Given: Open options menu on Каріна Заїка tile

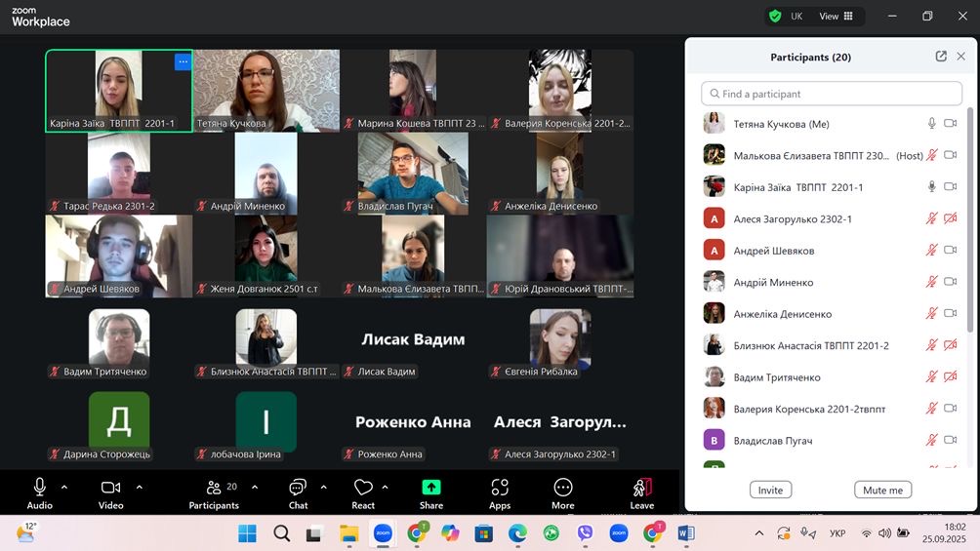Looking at the screenshot, I should click(x=183, y=61).
